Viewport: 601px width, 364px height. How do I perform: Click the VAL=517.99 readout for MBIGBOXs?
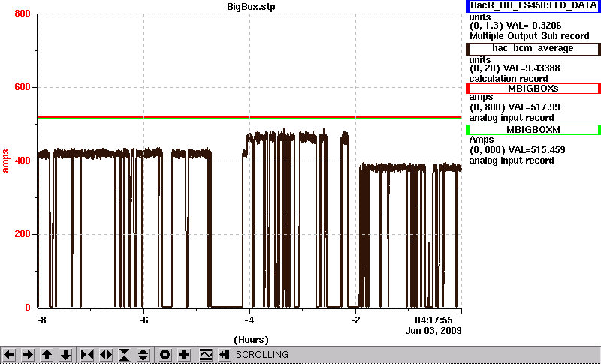click(533, 107)
